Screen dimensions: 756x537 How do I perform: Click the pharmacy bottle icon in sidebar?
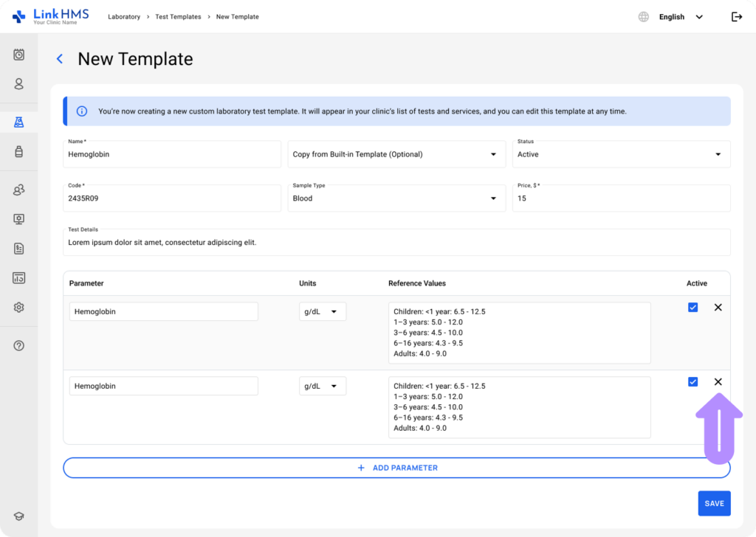(18, 152)
